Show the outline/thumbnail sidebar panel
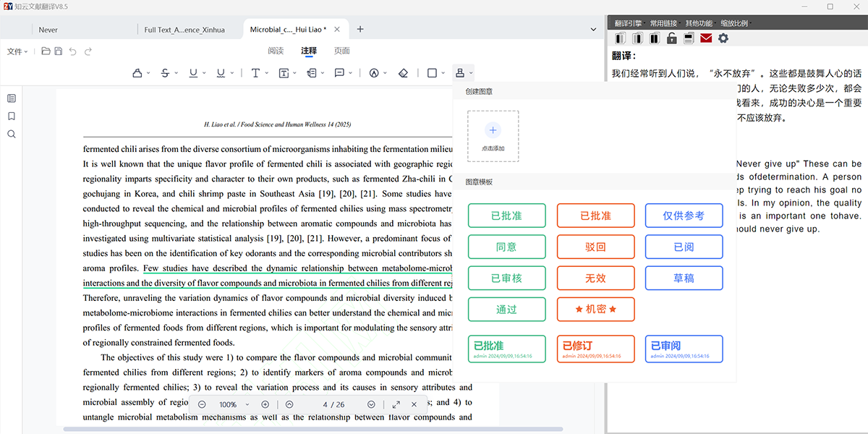868x434 pixels. coord(11,98)
